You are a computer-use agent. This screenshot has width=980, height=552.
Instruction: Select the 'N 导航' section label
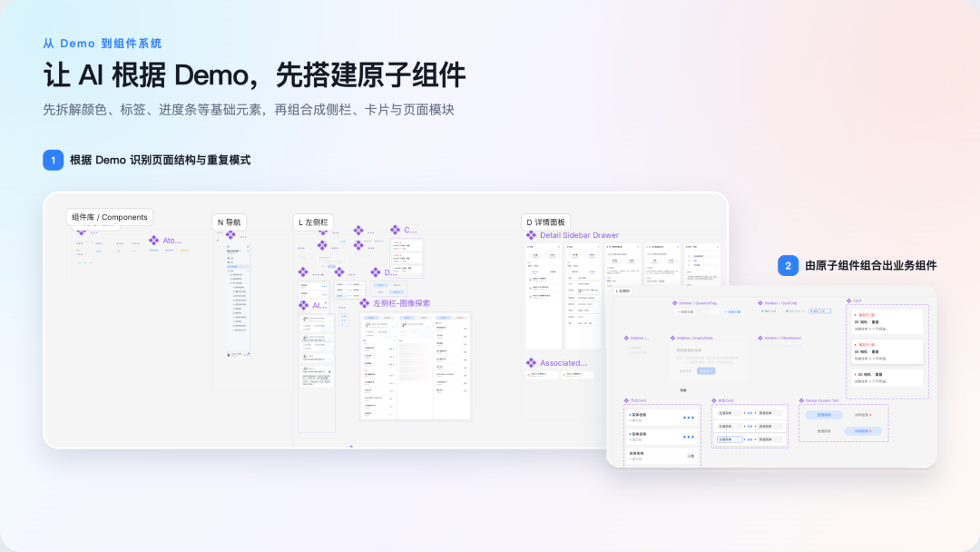click(x=229, y=222)
